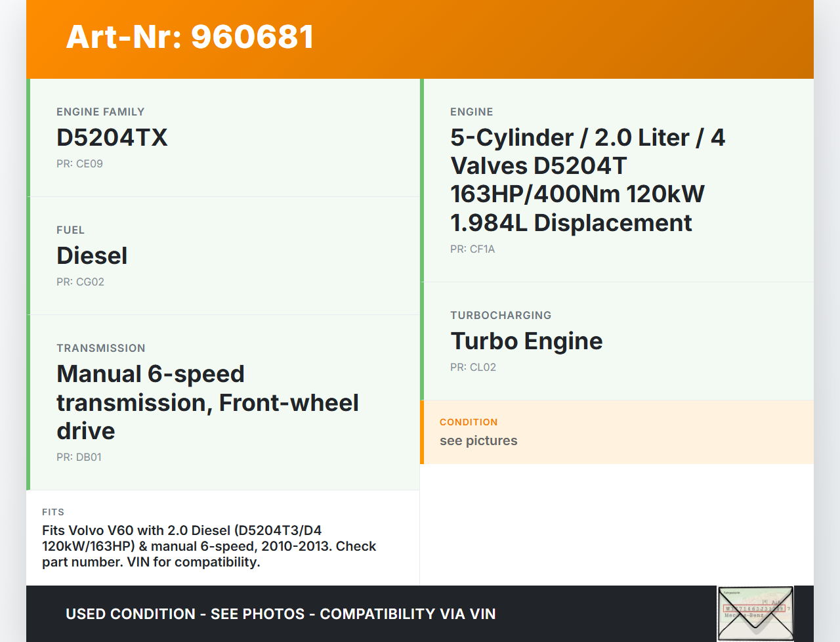840x642 pixels.
Task: Click the envelope VIN document icon
Action: point(755,613)
